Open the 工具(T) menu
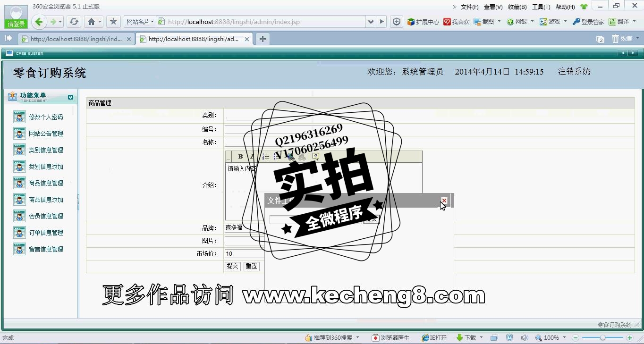Viewport: 644px width, 344px height. tap(541, 7)
